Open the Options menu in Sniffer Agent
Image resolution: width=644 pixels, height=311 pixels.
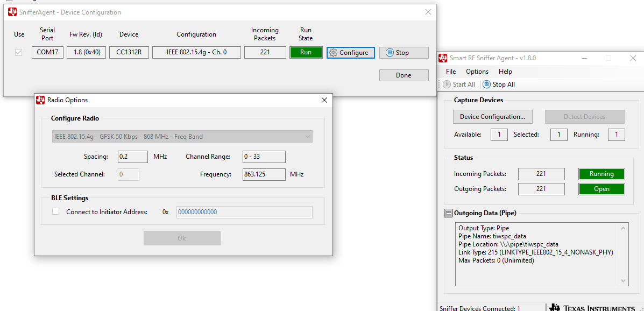(477, 72)
